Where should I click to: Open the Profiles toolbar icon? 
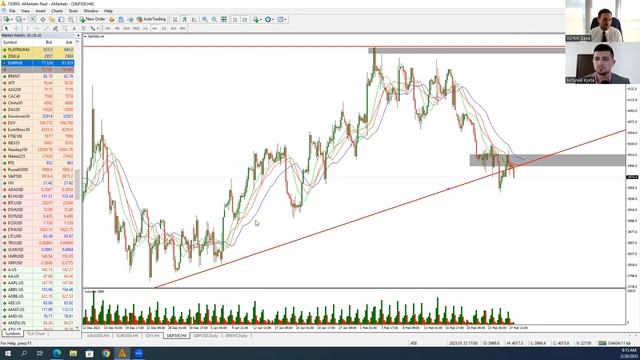(18, 19)
